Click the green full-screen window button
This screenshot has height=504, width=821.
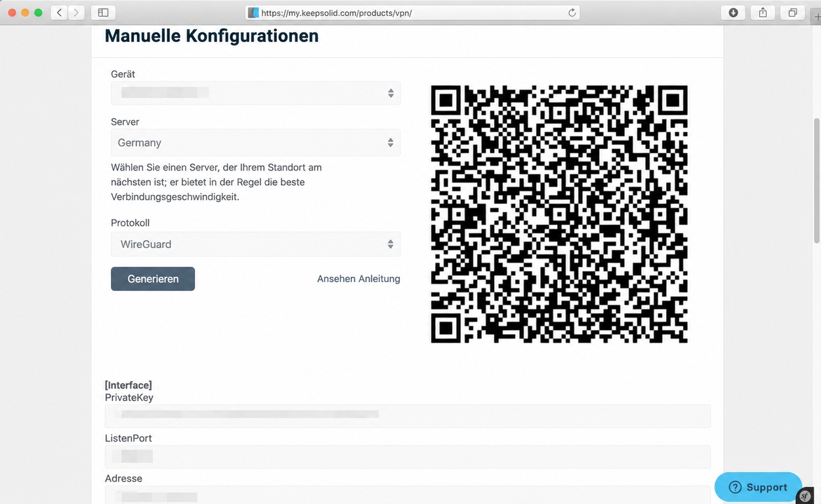pyautogui.click(x=39, y=12)
